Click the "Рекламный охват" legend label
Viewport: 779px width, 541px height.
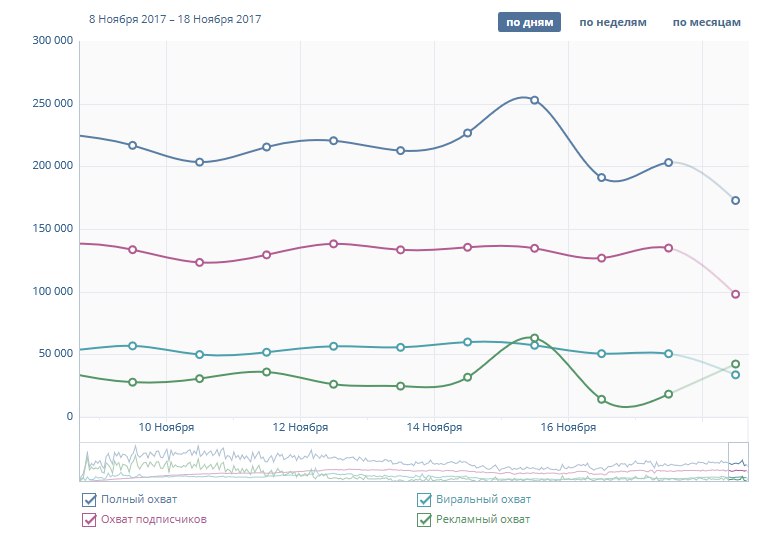482,519
